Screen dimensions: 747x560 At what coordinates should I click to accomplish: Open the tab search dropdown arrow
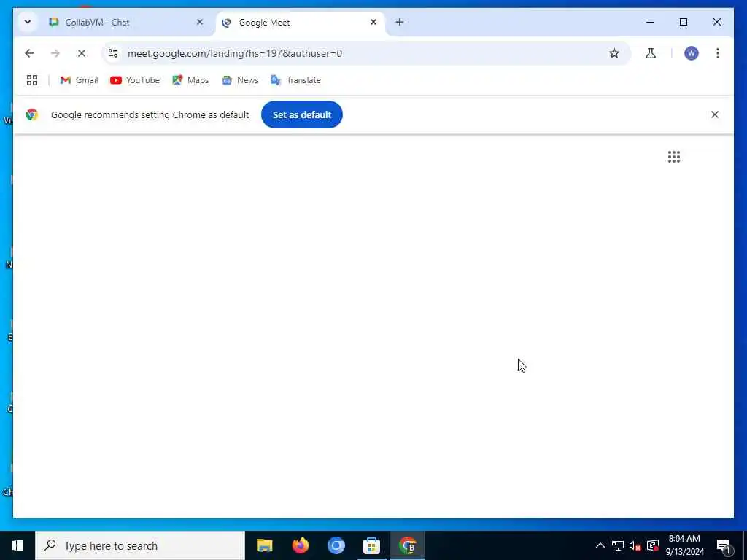[28, 22]
